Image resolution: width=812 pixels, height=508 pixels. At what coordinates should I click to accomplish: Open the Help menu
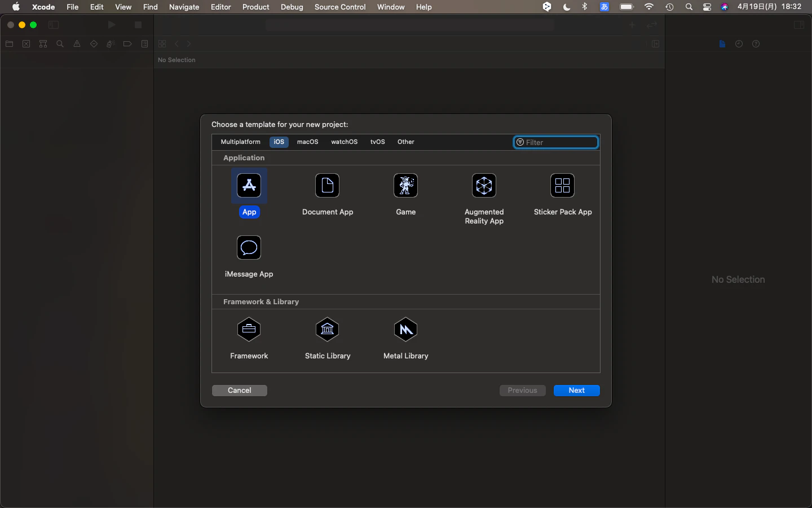[424, 7]
